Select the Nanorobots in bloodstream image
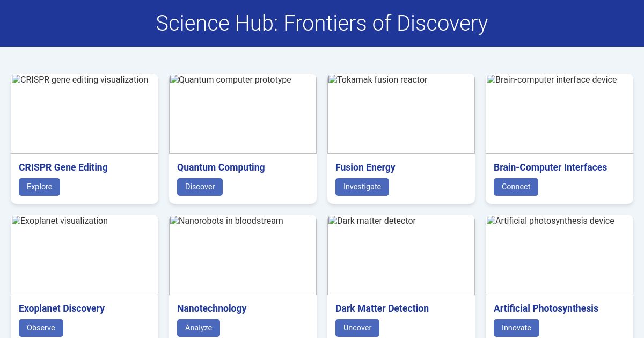This screenshot has height=338, width=644. [243, 255]
